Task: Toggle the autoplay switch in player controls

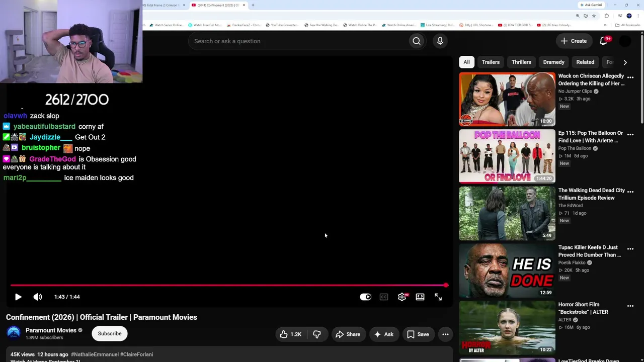Action: (366, 297)
